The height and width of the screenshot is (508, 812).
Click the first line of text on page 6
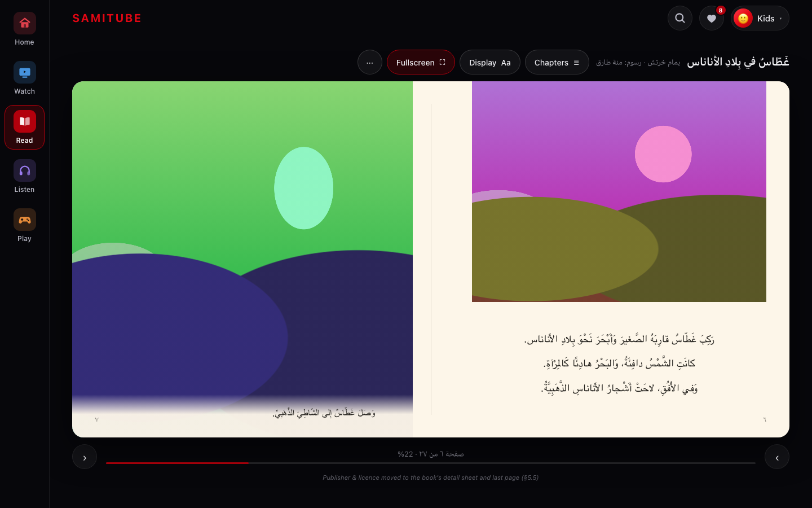click(x=619, y=339)
